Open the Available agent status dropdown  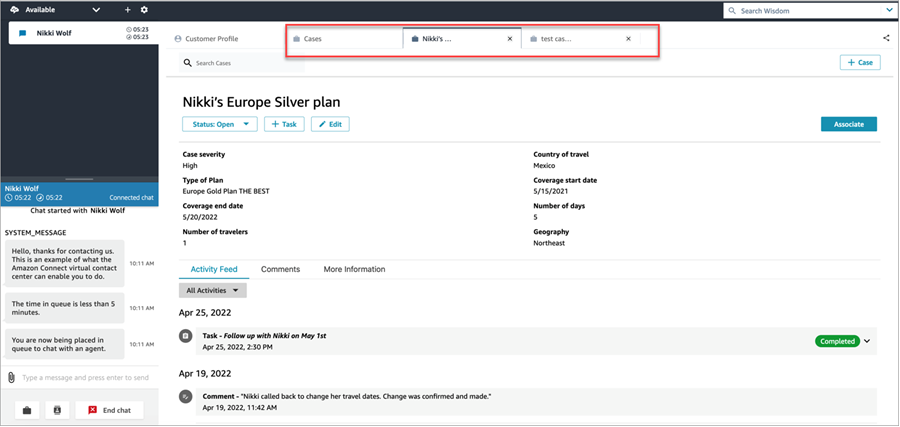coord(96,10)
